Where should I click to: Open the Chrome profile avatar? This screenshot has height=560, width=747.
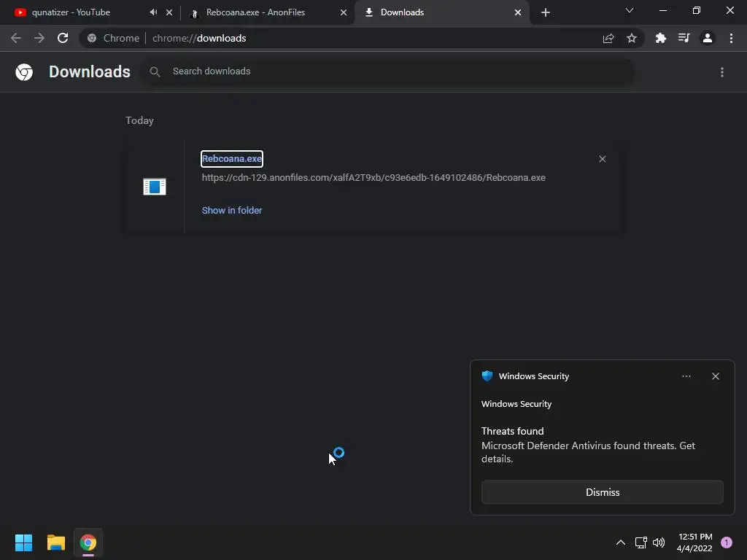click(x=708, y=38)
